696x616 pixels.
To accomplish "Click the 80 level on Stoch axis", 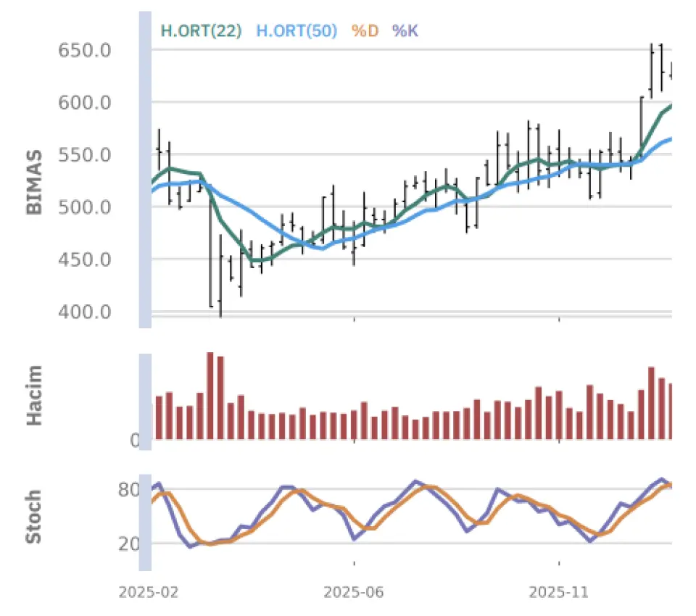I will [x=128, y=490].
